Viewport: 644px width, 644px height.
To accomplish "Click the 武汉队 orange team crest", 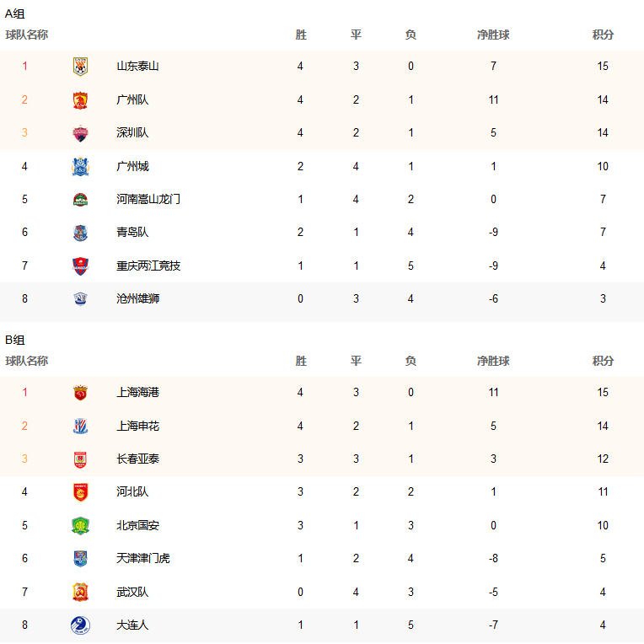I will click(81, 593).
